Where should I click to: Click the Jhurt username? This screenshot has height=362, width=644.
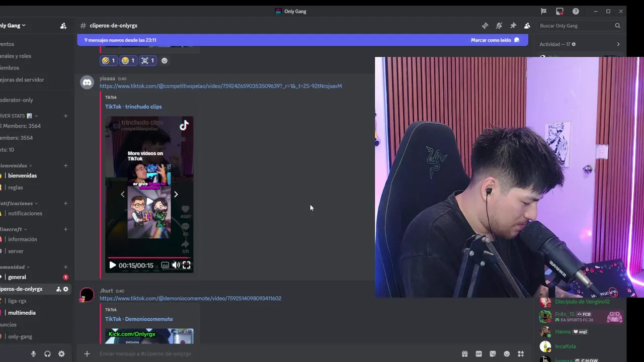click(x=106, y=291)
